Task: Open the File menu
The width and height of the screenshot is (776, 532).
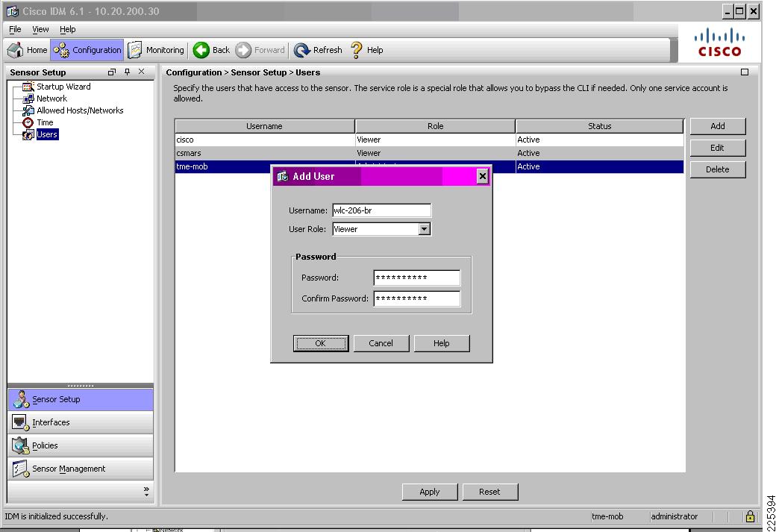Action: pyautogui.click(x=15, y=29)
